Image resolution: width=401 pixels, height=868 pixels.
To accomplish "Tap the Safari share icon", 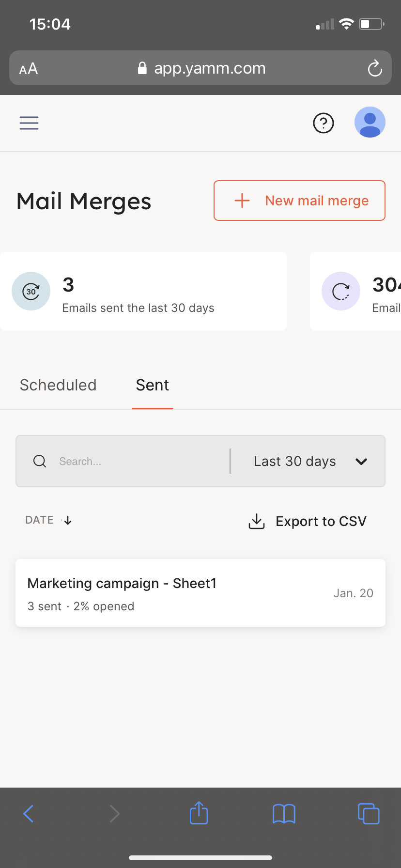I will pos(199,813).
